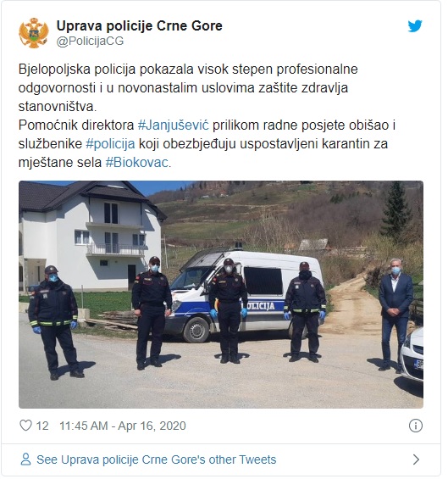Click the @PolicijaCG handle
448x479 pixels.
coord(90,41)
